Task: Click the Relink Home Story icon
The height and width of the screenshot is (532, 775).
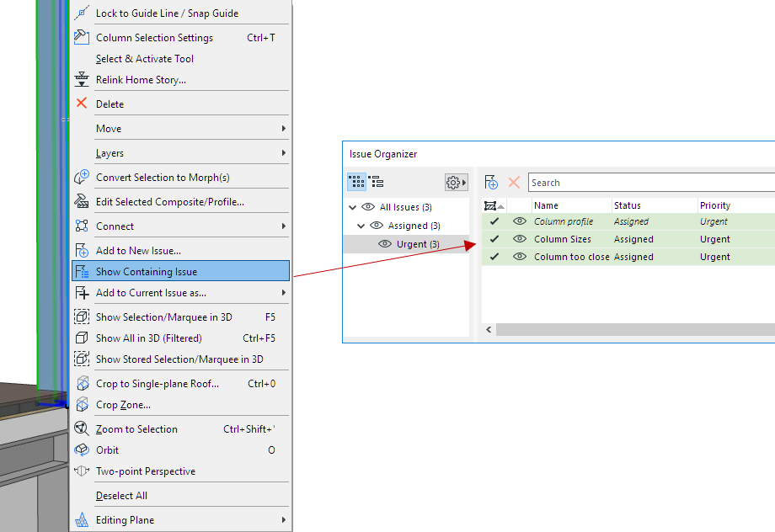Action: tap(82, 79)
